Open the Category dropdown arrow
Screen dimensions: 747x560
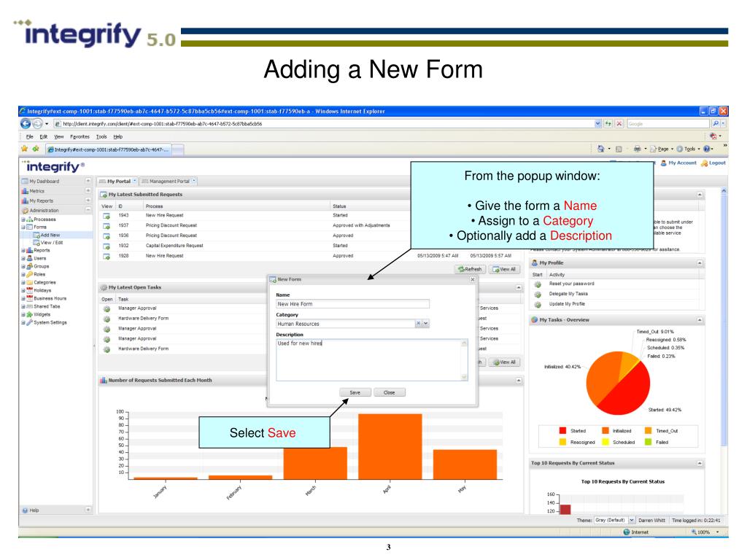[x=426, y=323]
